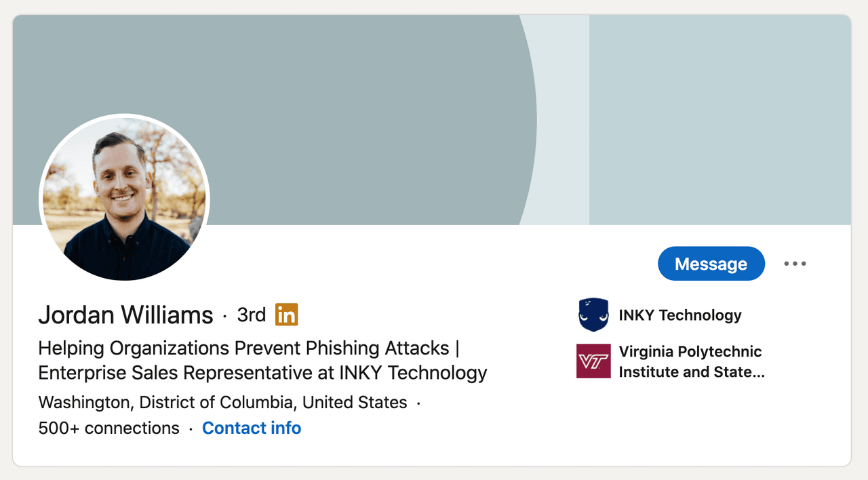Open the Virginia Polytechnic Institute school link
This screenshot has height=480, width=868.
coord(690,361)
